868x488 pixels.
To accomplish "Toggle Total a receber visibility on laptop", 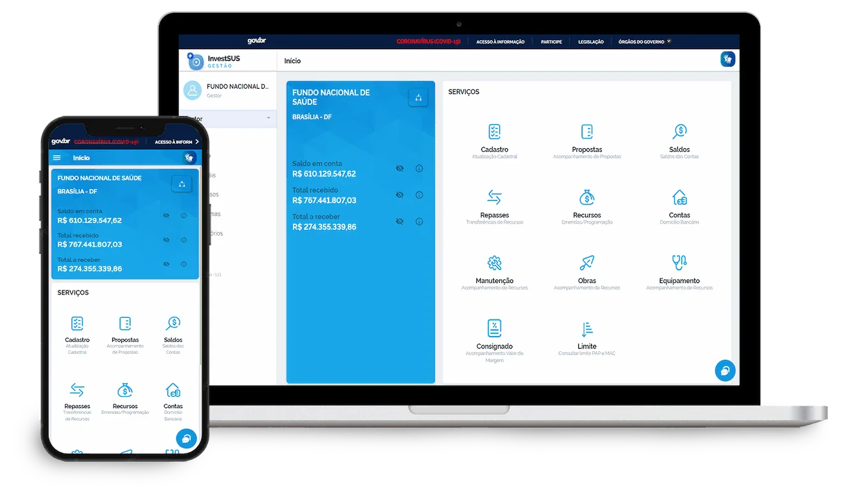I will click(x=400, y=222).
